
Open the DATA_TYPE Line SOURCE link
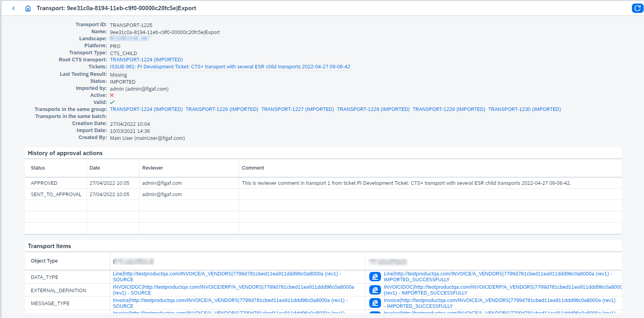(227, 277)
